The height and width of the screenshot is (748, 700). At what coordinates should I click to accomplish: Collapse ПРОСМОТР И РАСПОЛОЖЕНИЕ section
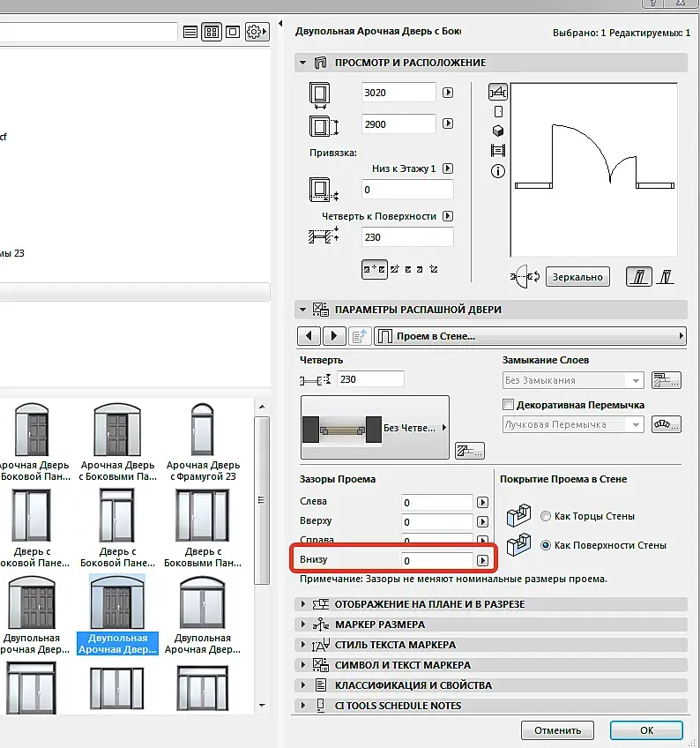tap(302, 63)
